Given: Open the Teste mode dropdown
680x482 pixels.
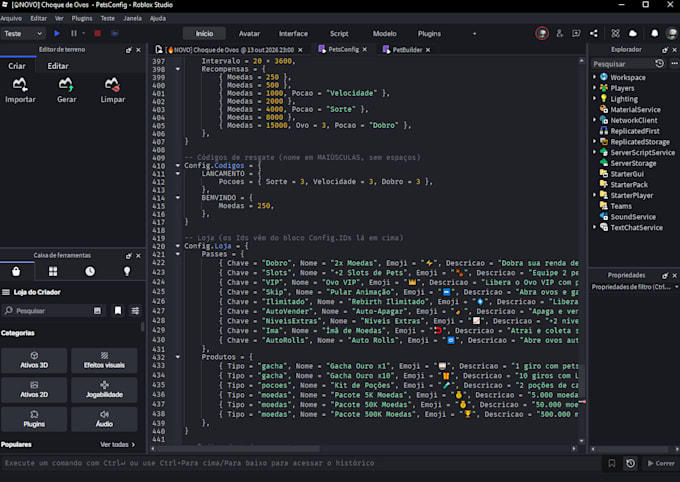Looking at the screenshot, I should [x=23, y=33].
